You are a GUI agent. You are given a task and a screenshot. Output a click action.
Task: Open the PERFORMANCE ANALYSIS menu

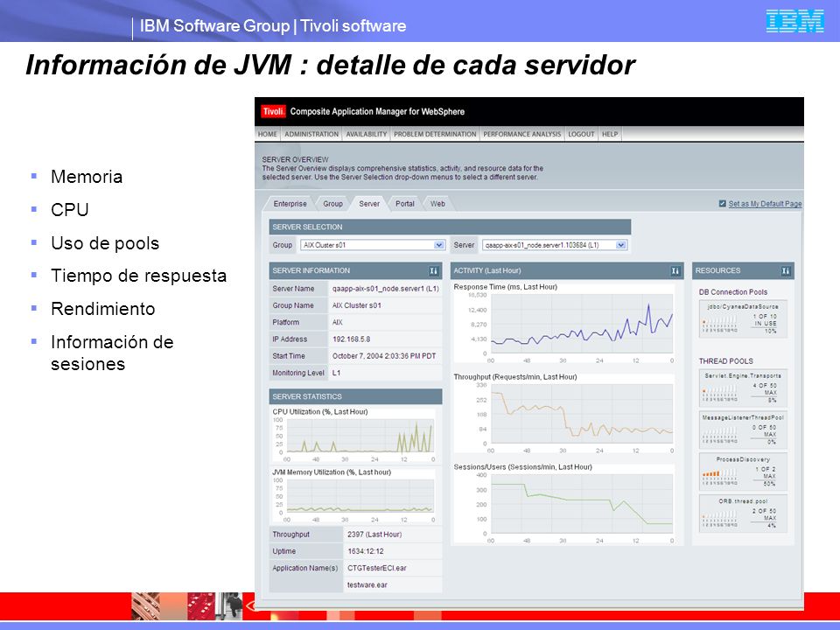coord(522,134)
